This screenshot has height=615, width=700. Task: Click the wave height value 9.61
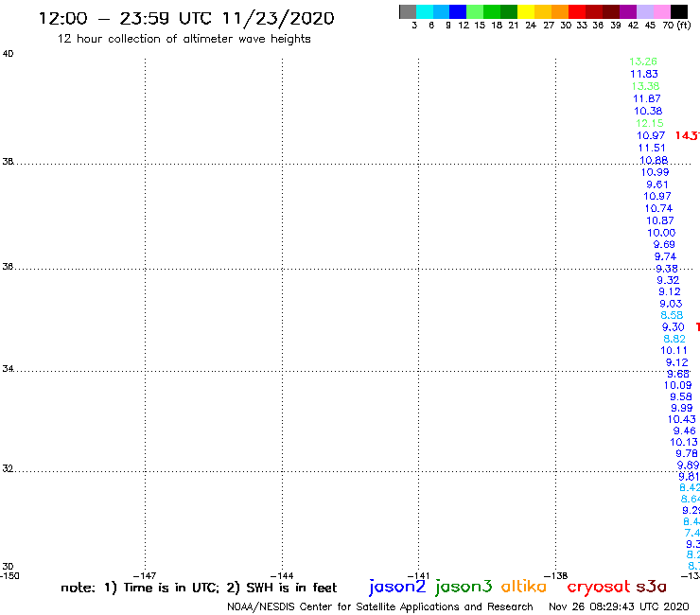tap(657, 184)
